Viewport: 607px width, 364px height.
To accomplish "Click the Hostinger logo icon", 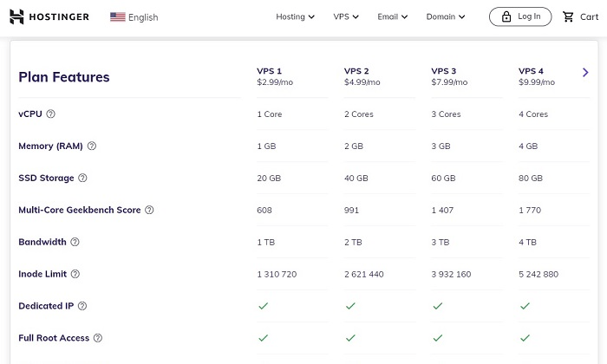I will [x=16, y=16].
